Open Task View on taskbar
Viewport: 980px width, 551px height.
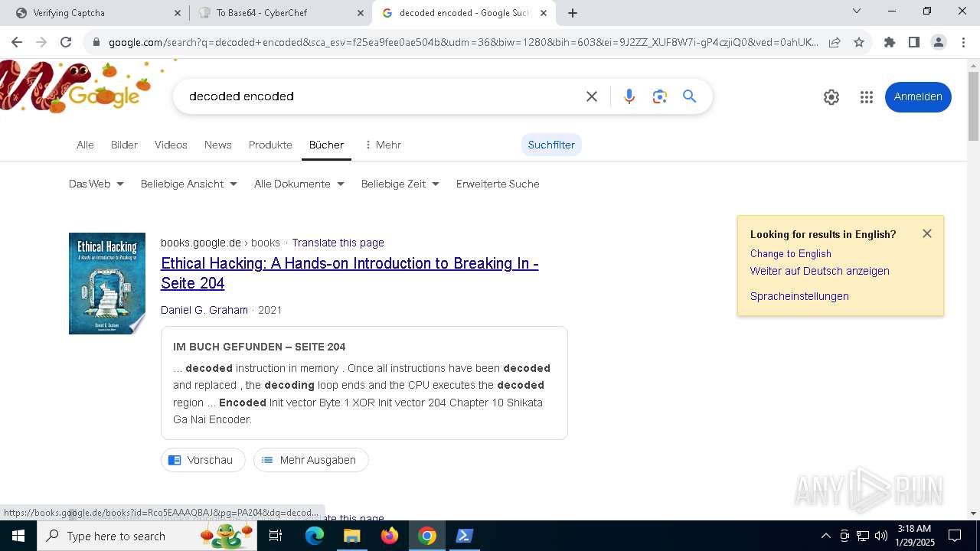[276, 536]
